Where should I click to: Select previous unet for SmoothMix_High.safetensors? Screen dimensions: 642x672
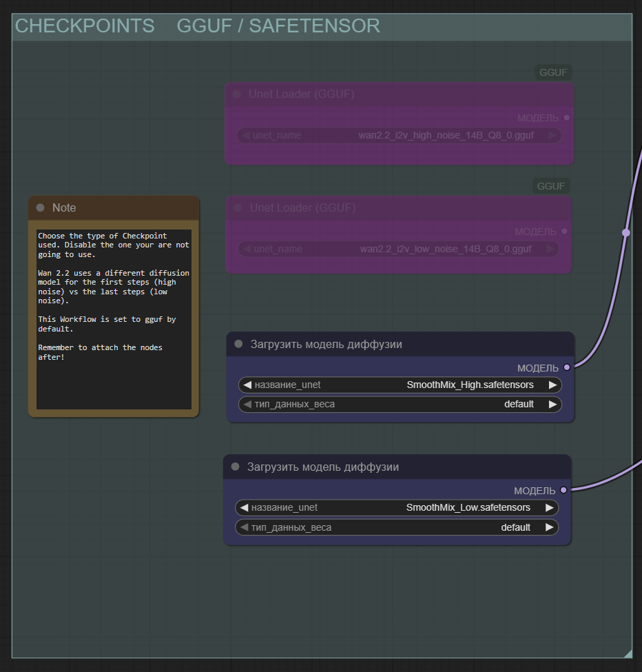tap(247, 385)
